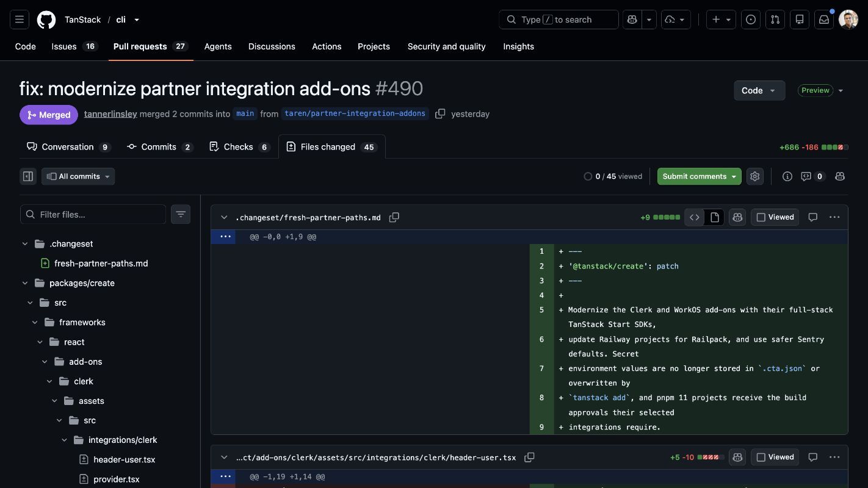Comment on the header-user.tsx file

pos(813,457)
